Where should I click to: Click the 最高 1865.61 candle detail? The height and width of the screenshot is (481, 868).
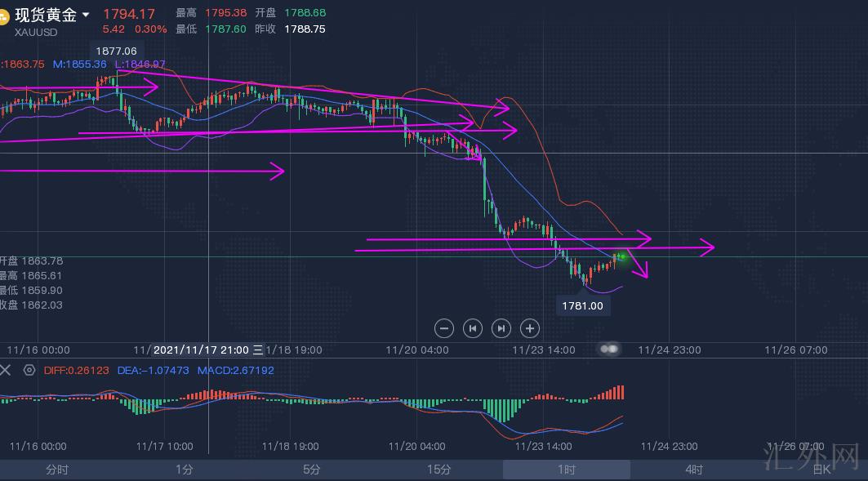(31, 276)
